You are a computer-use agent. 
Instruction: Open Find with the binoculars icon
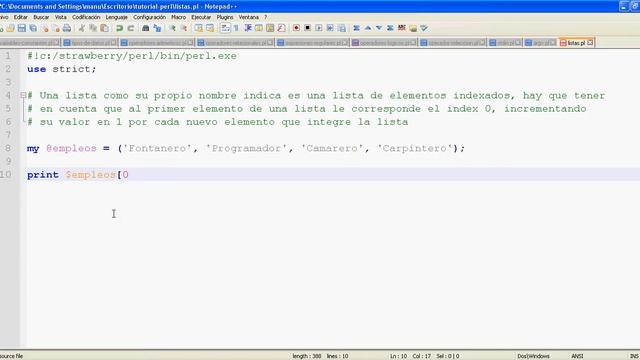146,28
